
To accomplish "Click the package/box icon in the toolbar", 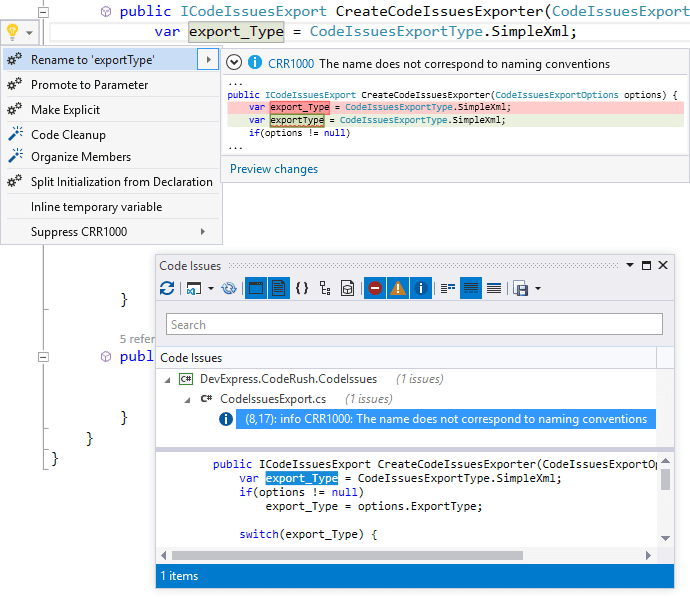I will [347, 289].
